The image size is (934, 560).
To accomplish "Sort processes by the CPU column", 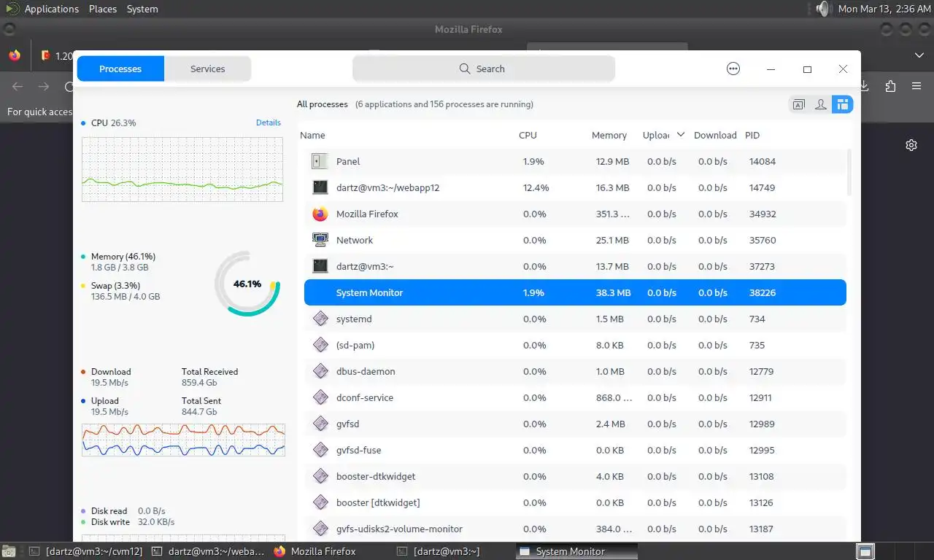I will click(x=528, y=135).
